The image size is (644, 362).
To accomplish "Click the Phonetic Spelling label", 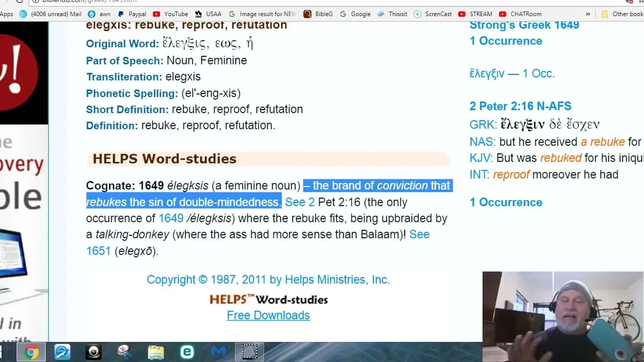I will point(132,94).
